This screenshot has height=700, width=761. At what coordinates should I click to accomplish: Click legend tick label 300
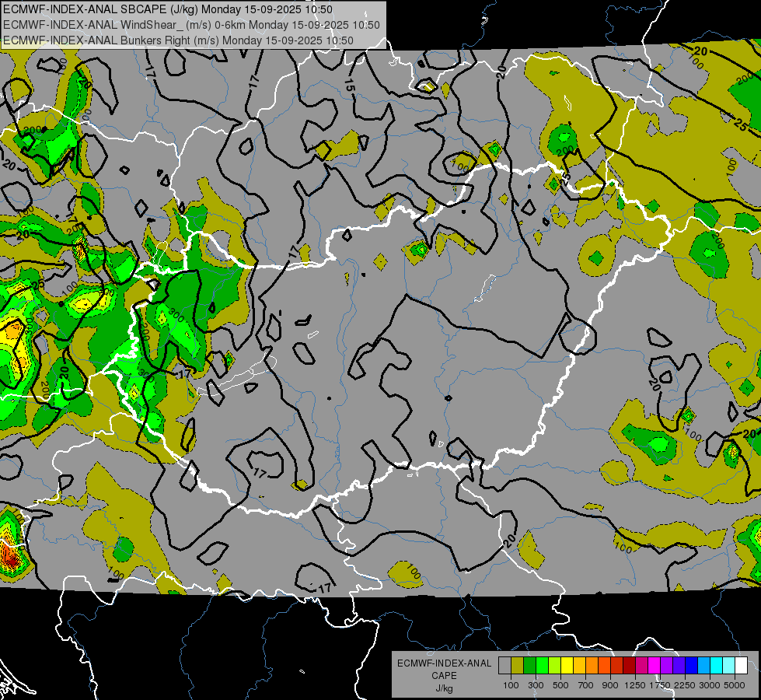coord(536,685)
